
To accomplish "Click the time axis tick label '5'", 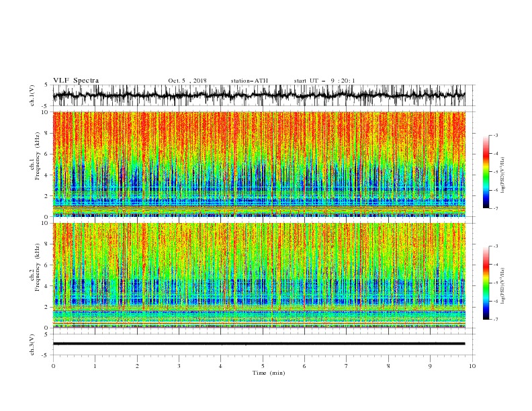I will 263,366.
